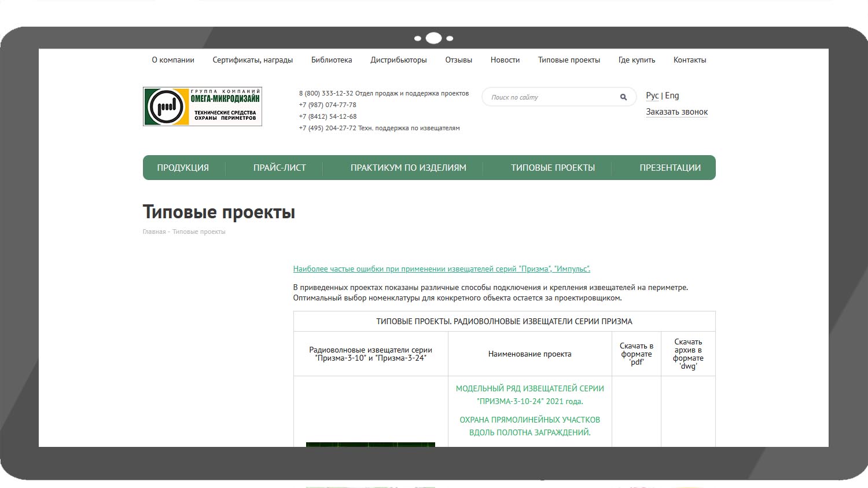Image resolution: width=868 pixels, height=488 pixels.
Task: Select the ПРАКТИКУМ ПО ИЗДЕЛИЯМ tab
Action: point(408,168)
